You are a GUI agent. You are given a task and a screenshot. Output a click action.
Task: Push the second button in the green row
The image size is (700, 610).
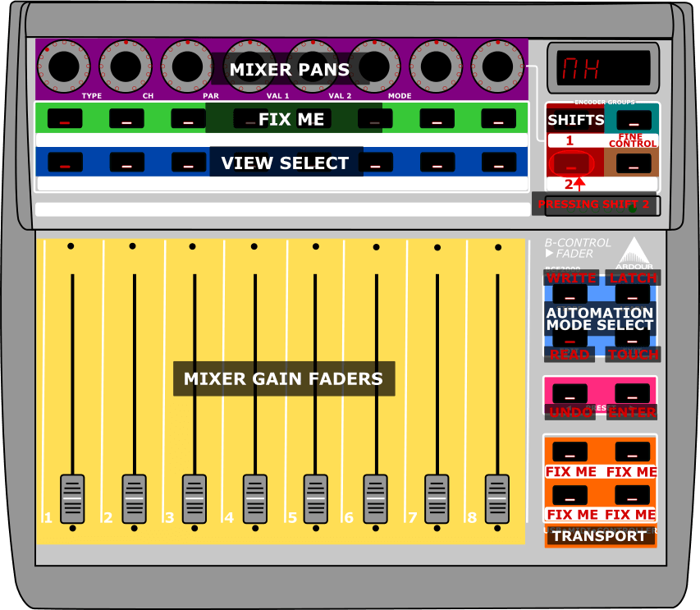point(126,118)
